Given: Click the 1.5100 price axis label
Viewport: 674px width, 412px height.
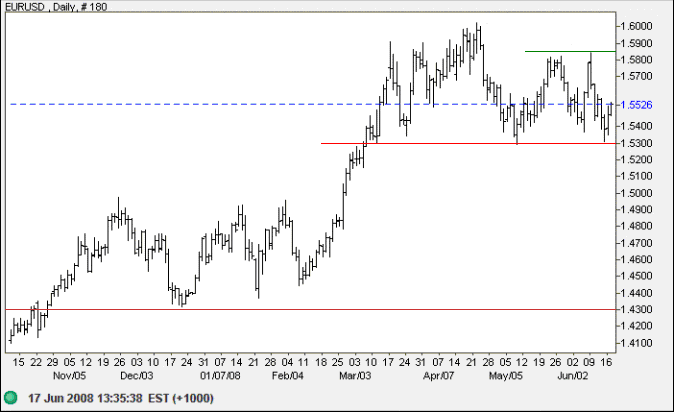Looking at the screenshot, I should pos(636,176).
